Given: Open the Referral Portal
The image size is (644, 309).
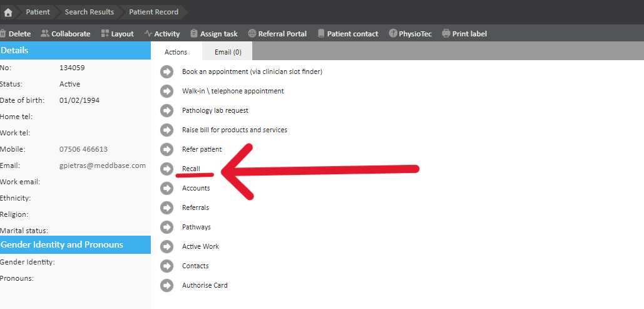Looking at the screenshot, I should [277, 34].
